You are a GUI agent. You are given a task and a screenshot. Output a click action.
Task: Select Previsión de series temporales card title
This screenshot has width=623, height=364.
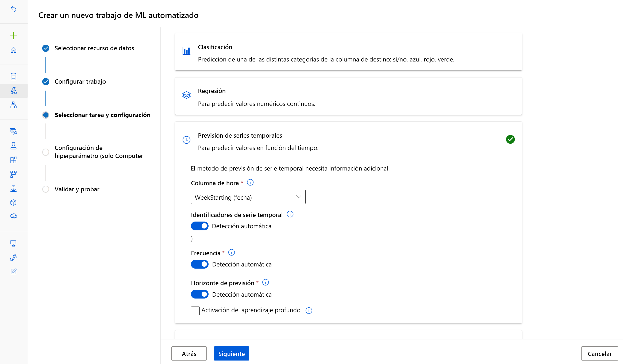(x=240, y=135)
